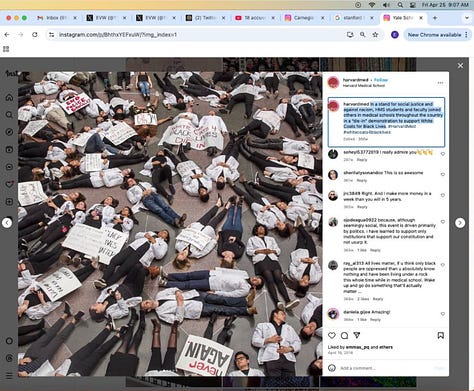The image size is (474, 391).
Task: Open site information icon in address bar
Action: pos(51,35)
